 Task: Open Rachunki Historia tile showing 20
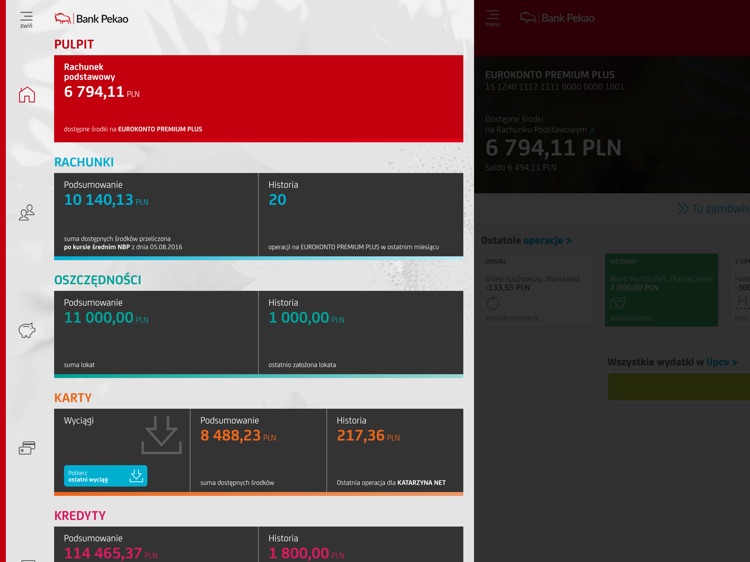click(x=361, y=215)
